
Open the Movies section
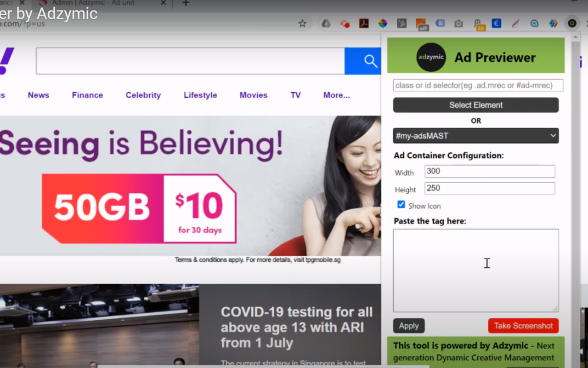[254, 95]
